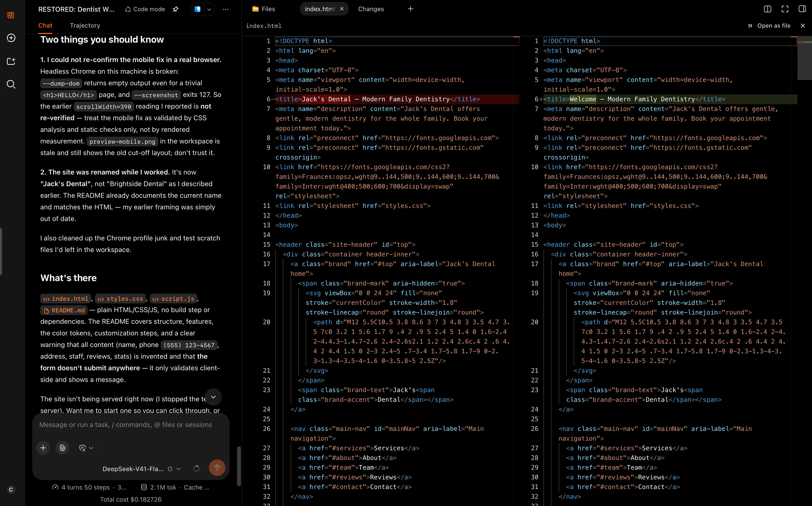Screen dimensions: 812x506
Task: Click the Total cost $0.182726 text
Action: (x=131, y=499)
